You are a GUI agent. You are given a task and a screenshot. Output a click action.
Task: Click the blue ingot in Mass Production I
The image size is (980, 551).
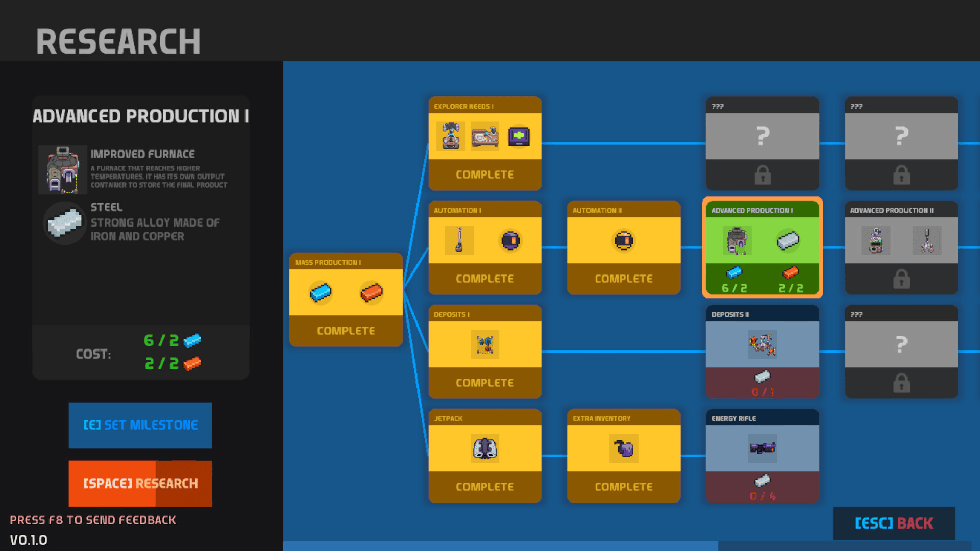pos(321,292)
